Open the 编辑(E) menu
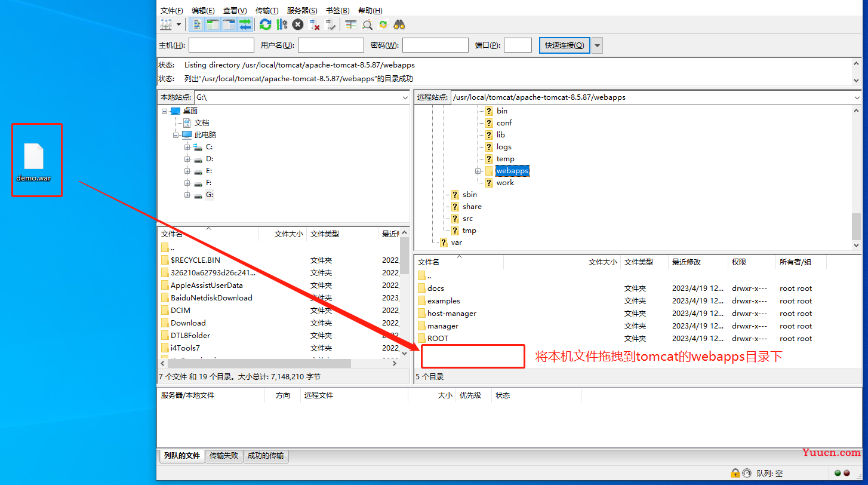The width and height of the screenshot is (868, 485). [x=203, y=11]
